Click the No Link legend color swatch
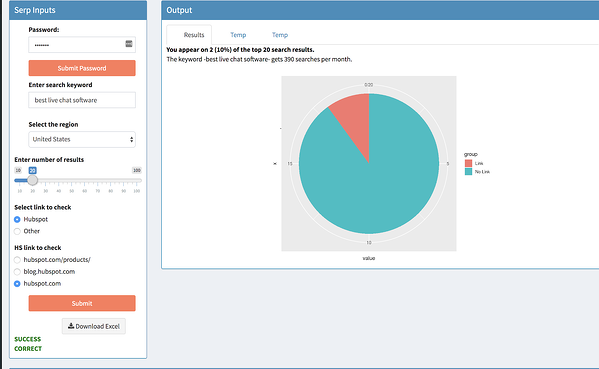The image size is (599, 369). 468,172
